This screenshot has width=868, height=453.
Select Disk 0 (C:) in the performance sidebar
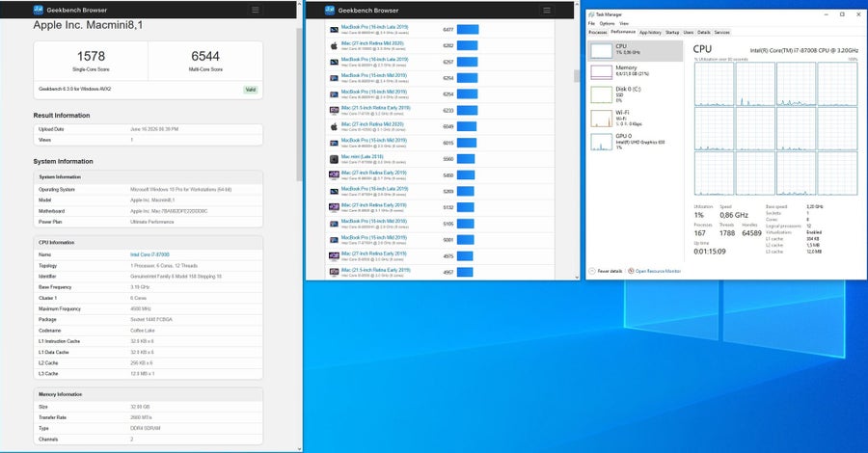click(635, 94)
